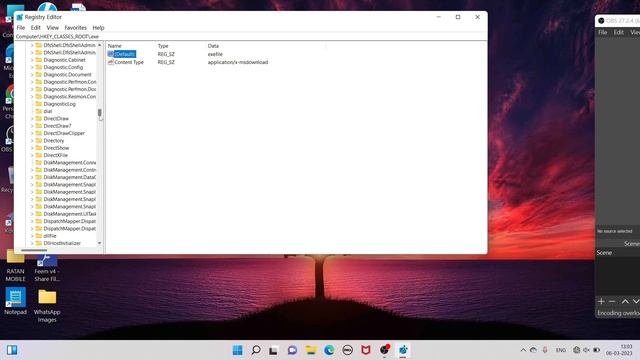Select Scene in OBS scenes list
The width and height of the screenshot is (640, 360).
(x=604, y=253)
